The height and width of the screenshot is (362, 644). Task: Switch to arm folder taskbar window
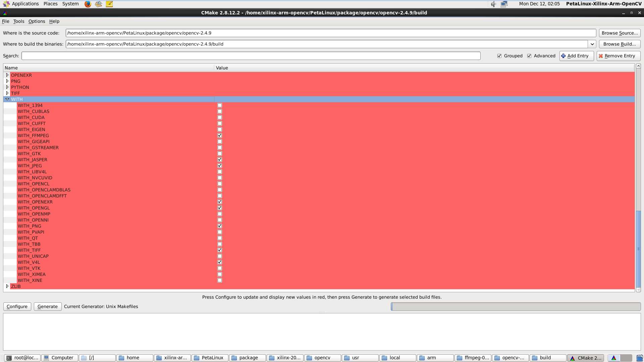click(x=435, y=358)
